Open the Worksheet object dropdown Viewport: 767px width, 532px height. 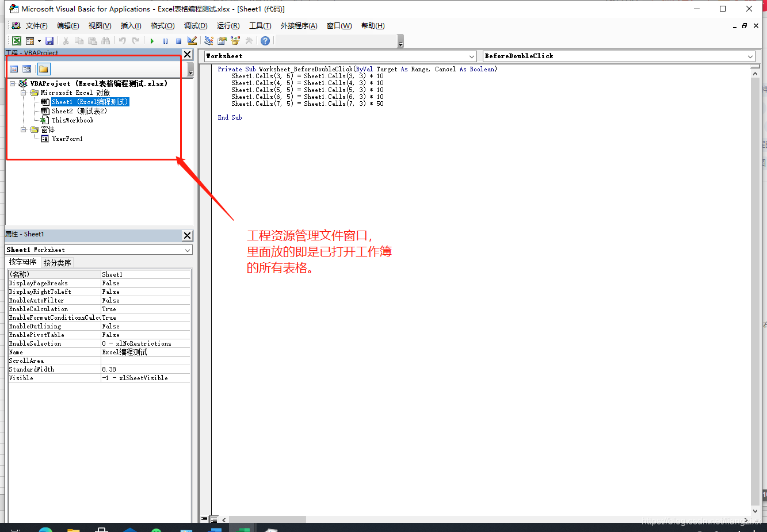tap(472, 56)
